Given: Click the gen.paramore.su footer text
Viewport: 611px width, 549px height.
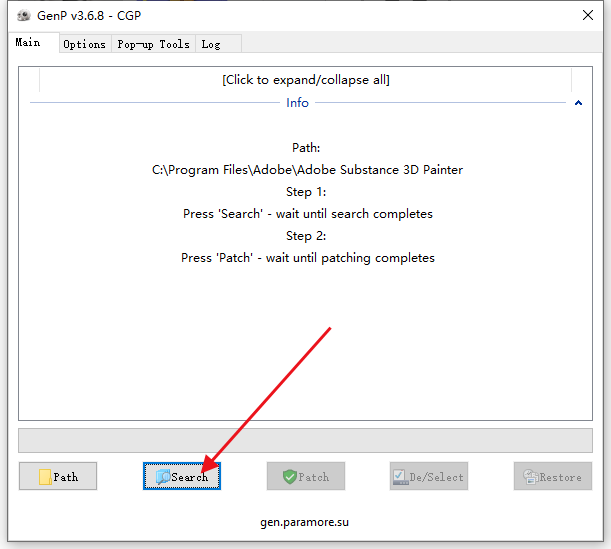Looking at the screenshot, I should point(304,522).
